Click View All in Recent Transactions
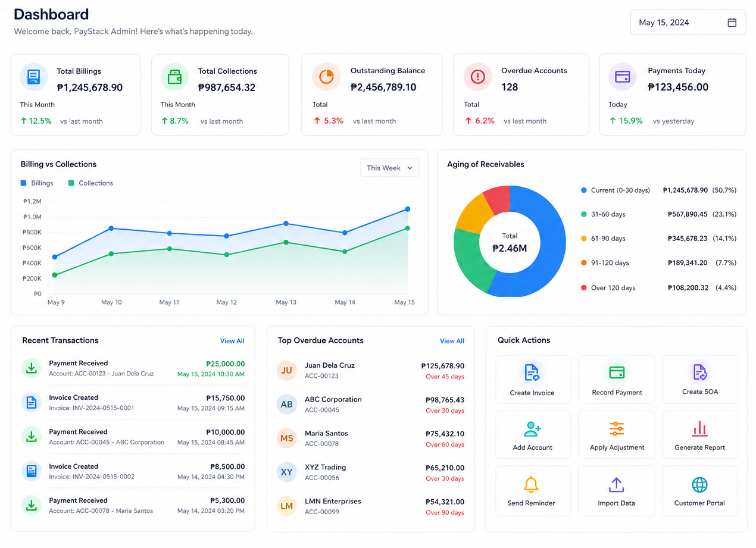The image size is (756, 548). point(232,341)
